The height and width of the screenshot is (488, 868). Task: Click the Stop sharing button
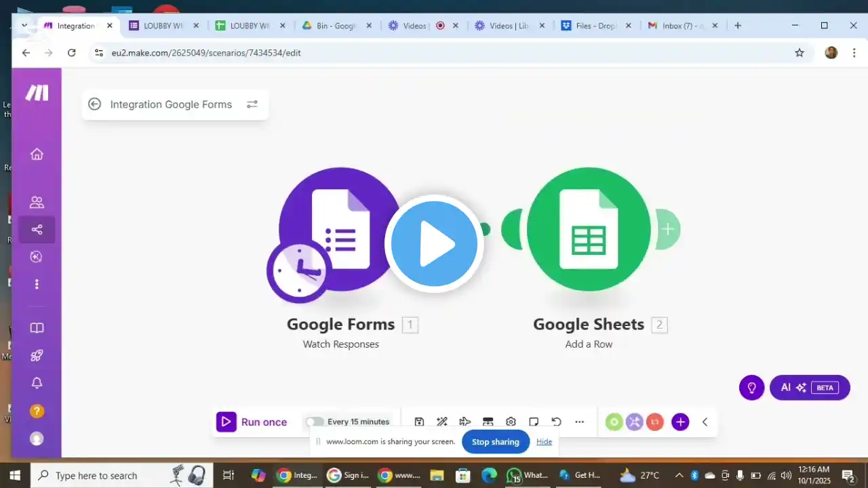[x=496, y=442]
